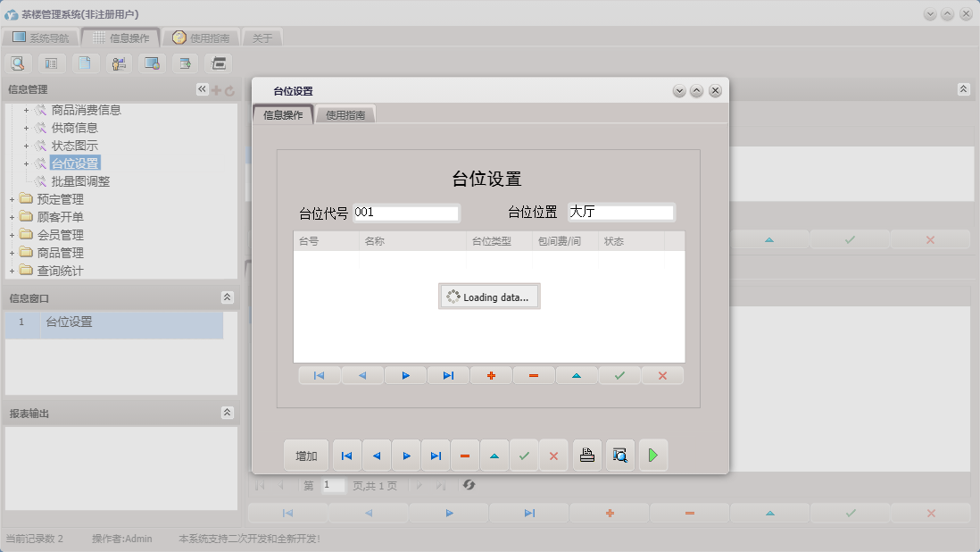Screen dimensions: 980x552
Task: Click the pager refresh icon
Action: [x=469, y=485]
